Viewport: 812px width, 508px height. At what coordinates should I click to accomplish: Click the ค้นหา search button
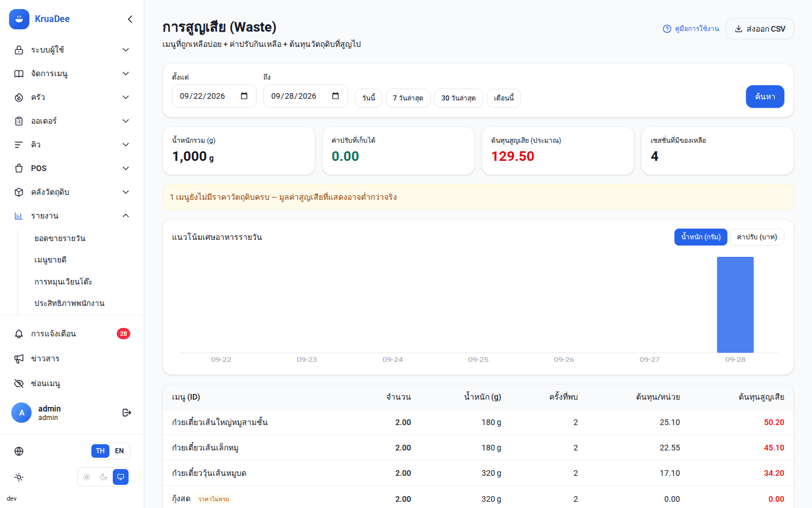(x=765, y=97)
